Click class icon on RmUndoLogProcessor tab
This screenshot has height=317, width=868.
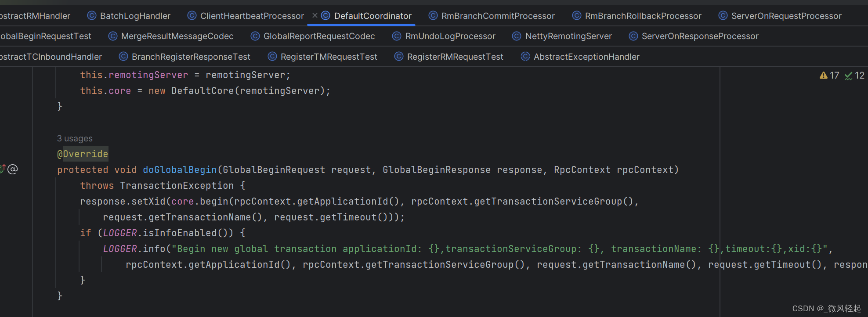tap(397, 36)
